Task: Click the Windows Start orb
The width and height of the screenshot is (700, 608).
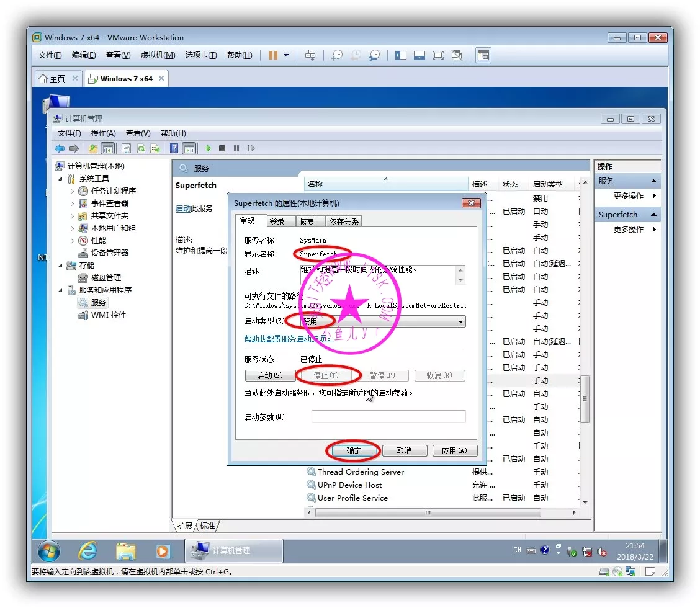Action: tap(49, 550)
